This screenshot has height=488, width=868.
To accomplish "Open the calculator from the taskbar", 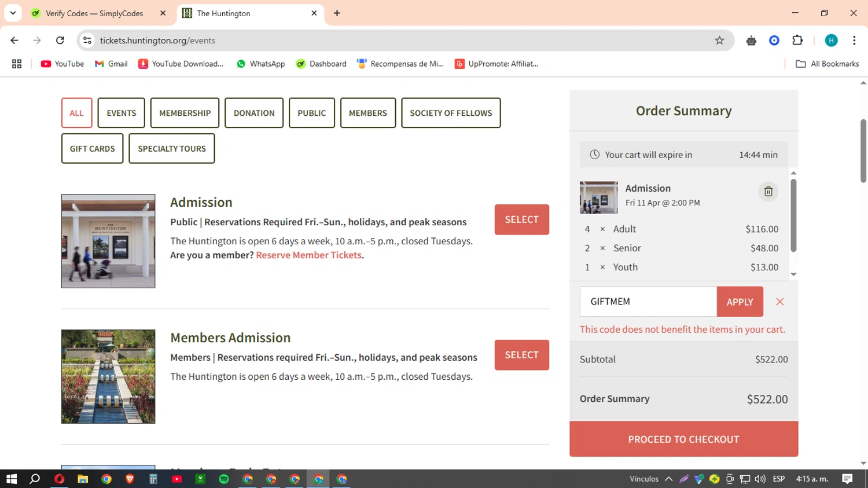I will coord(153,479).
